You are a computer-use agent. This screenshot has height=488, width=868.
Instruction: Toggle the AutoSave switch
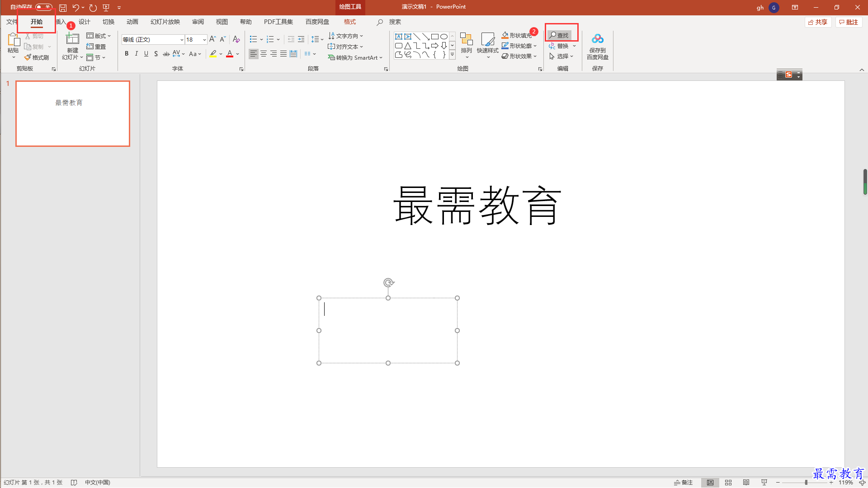click(x=44, y=7)
